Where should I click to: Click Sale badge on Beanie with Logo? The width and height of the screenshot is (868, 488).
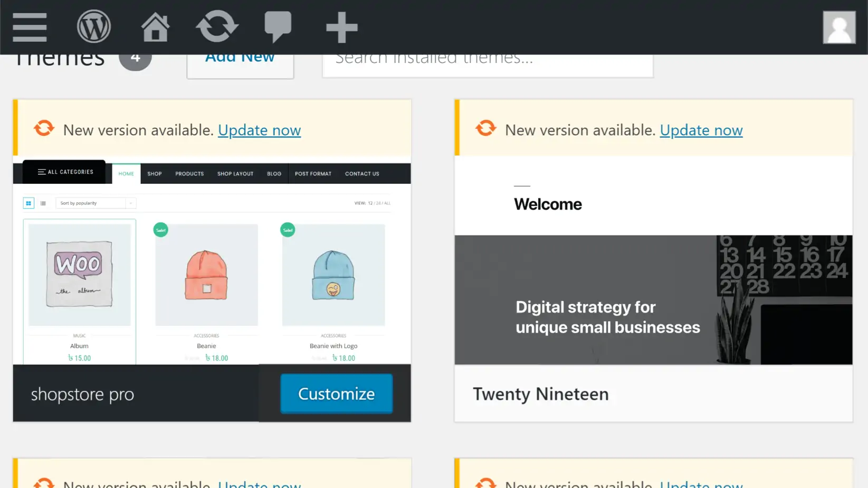[288, 230]
